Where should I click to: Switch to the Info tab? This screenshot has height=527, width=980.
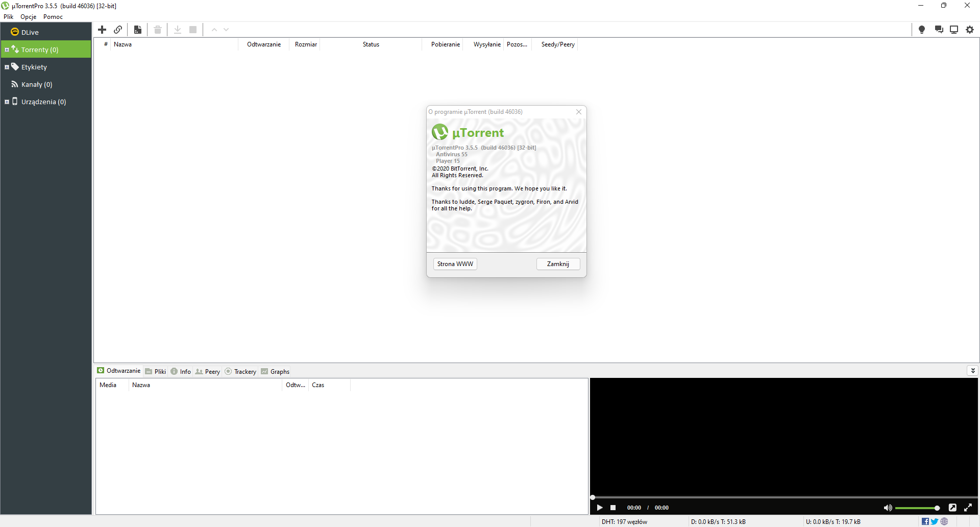tap(181, 371)
